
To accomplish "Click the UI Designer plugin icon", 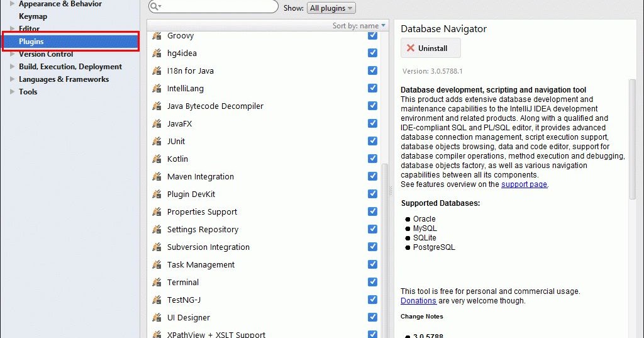I will click(157, 317).
